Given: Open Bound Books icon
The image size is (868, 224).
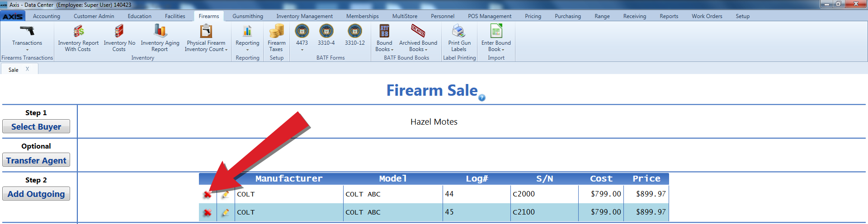Looking at the screenshot, I should coord(384,31).
